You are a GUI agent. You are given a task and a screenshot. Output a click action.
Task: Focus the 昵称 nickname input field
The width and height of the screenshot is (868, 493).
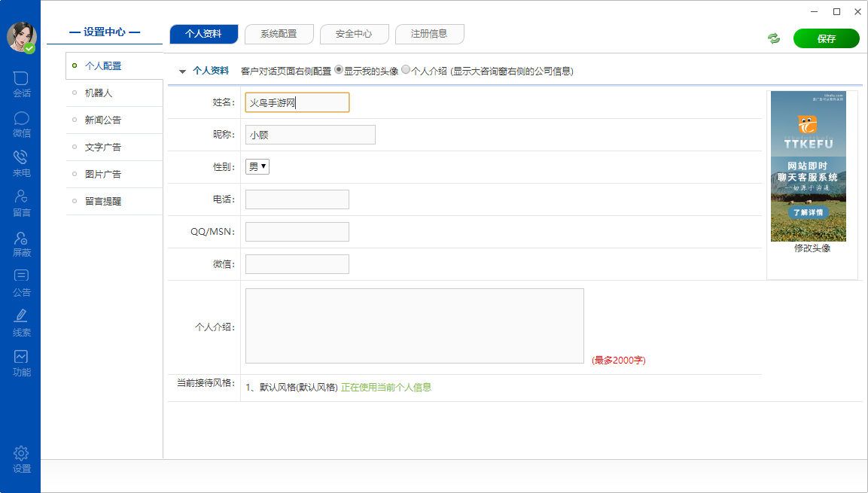(311, 135)
